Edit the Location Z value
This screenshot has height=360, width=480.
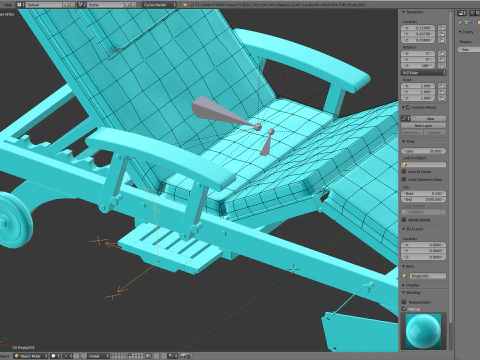pyautogui.click(x=418, y=40)
